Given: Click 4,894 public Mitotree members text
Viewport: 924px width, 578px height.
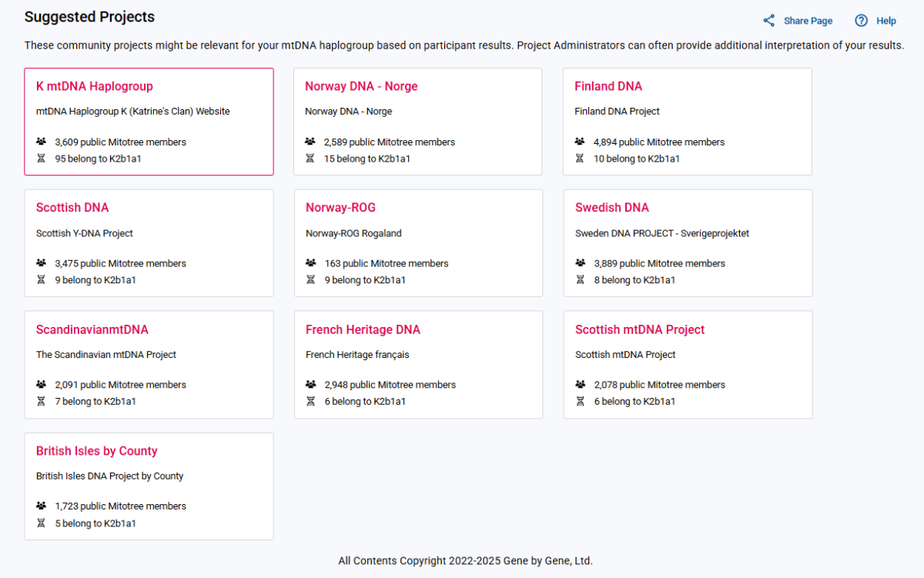Looking at the screenshot, I should (x=659, y=142).
